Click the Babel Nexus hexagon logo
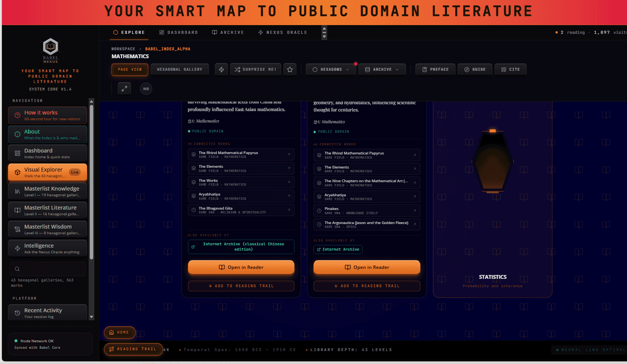 tap(51, 47)
